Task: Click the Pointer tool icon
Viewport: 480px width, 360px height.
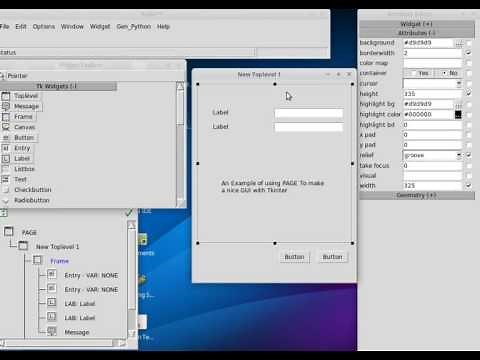Action: pyautogui.click(x=2, y=76)
